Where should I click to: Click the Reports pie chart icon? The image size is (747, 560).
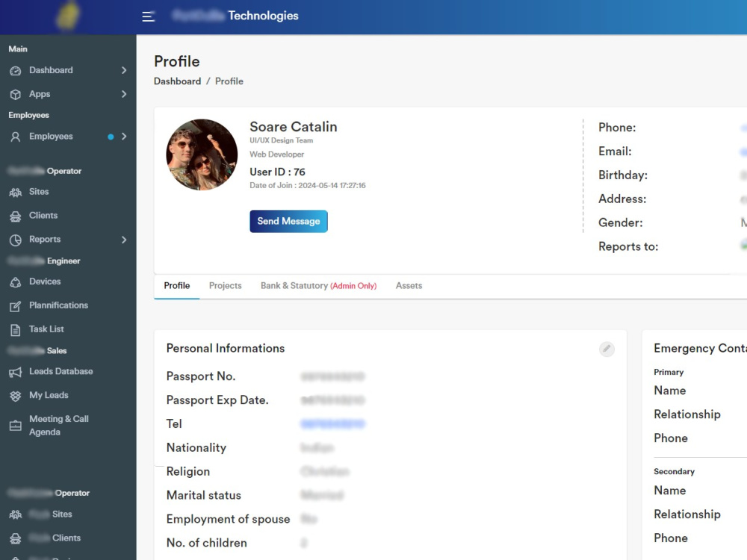tap(15, 240)
